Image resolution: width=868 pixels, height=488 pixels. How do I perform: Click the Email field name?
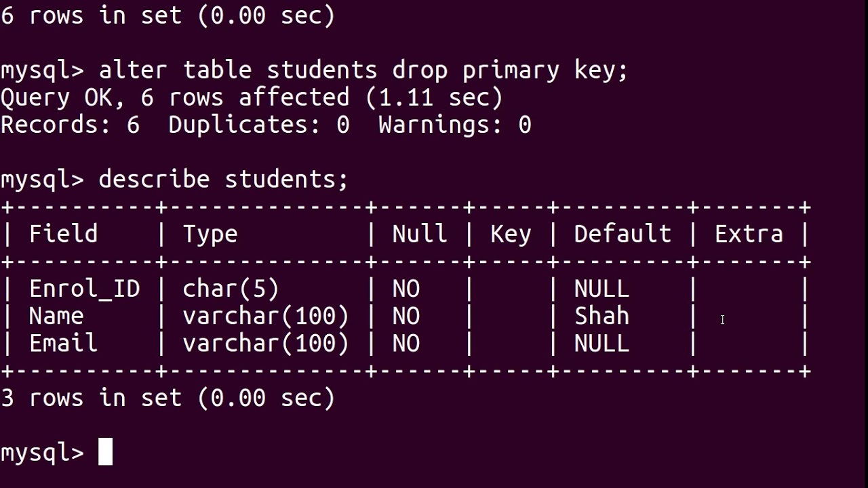63,343
